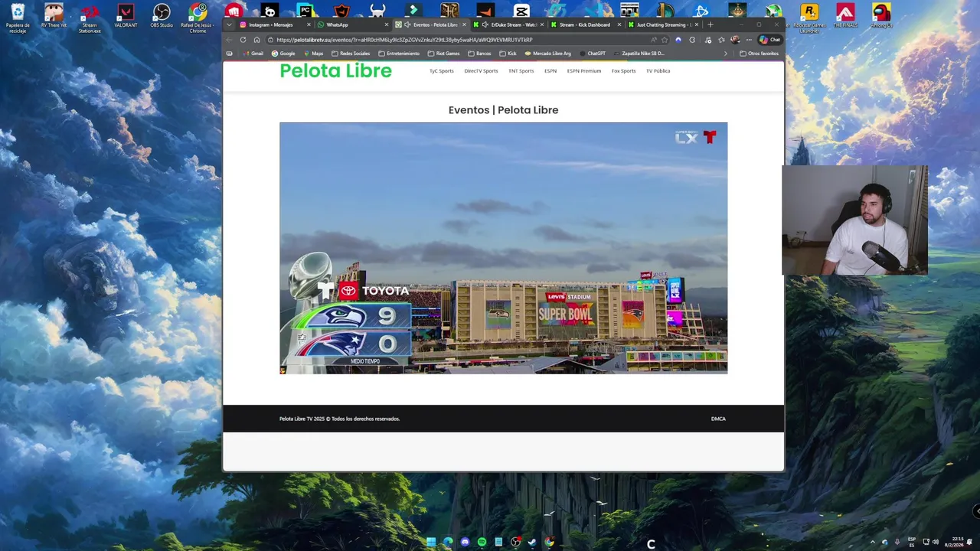Open Rafael De Jesus Chrome shortcut

coord(198,19)
